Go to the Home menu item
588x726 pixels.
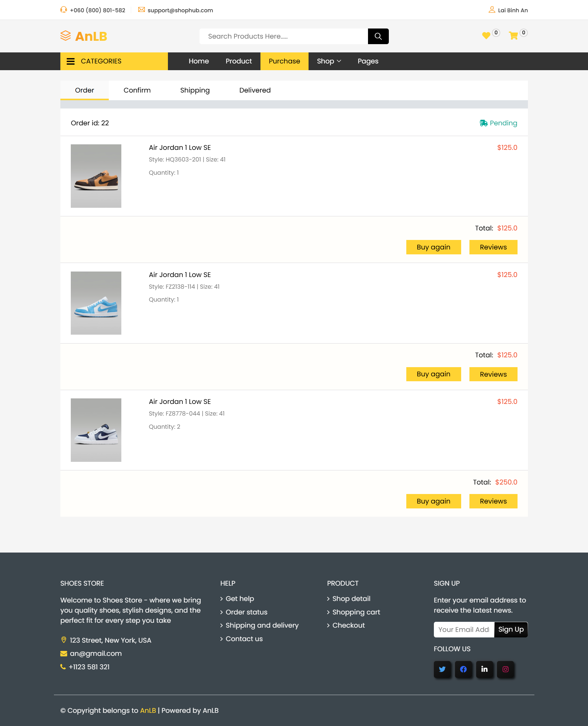click(199, 61)
